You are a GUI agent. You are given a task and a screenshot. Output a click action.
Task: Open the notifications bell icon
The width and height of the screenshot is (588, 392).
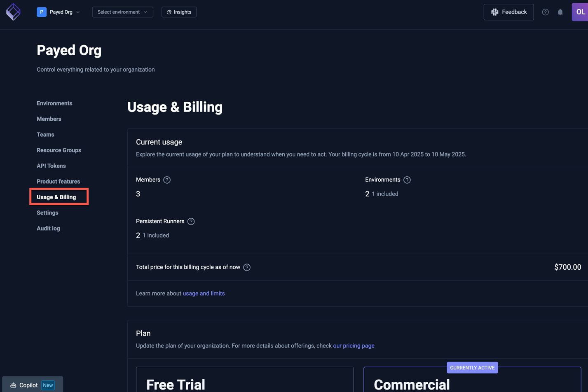(x=560, y=12)
